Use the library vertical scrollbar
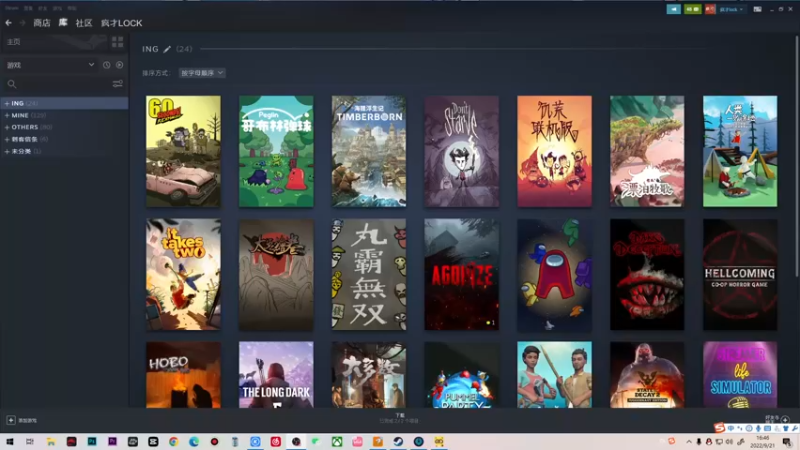The image size is (800, 450). pyautogui.click(x=796, y=157)
